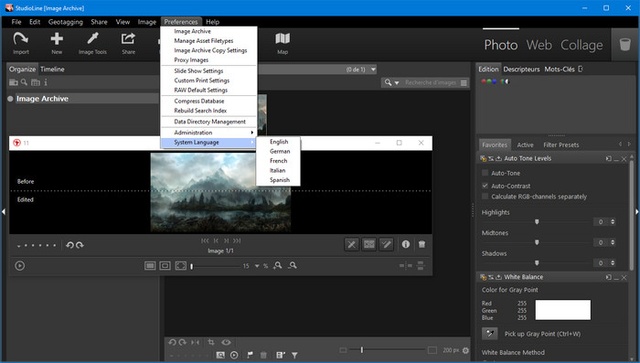Uncheck the Auto-Contrast checkbox
This screenshot has width=640, height=363.
(x=485, y=185)
